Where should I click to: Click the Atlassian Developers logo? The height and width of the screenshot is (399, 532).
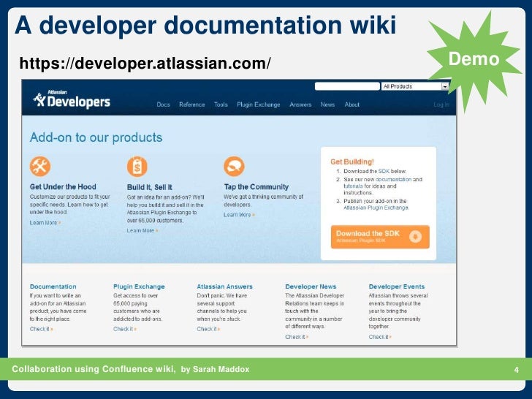tap(72, 99)
